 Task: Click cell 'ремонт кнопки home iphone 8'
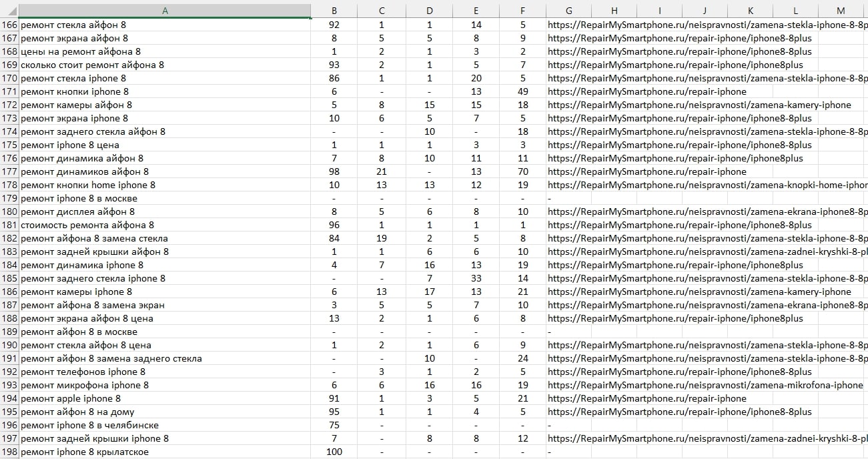point(165,185)
